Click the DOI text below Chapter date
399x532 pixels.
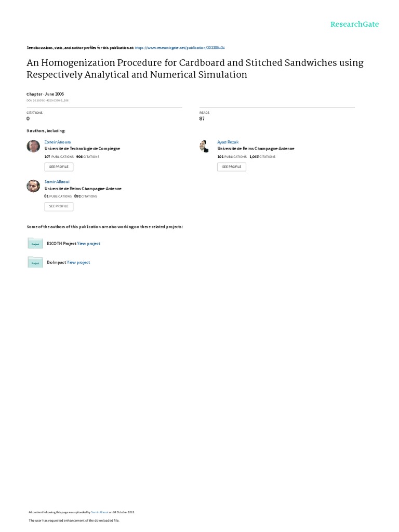tap(47, 100)
